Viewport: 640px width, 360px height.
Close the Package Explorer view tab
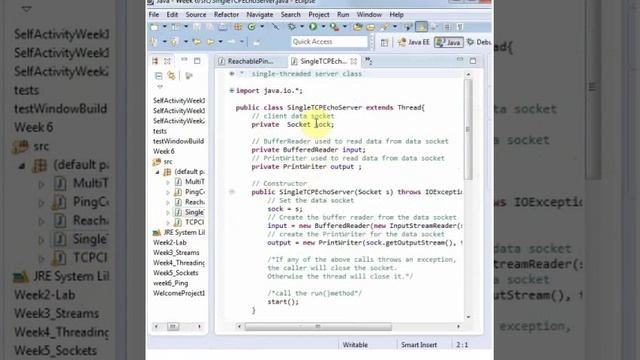tap(167, 61)
